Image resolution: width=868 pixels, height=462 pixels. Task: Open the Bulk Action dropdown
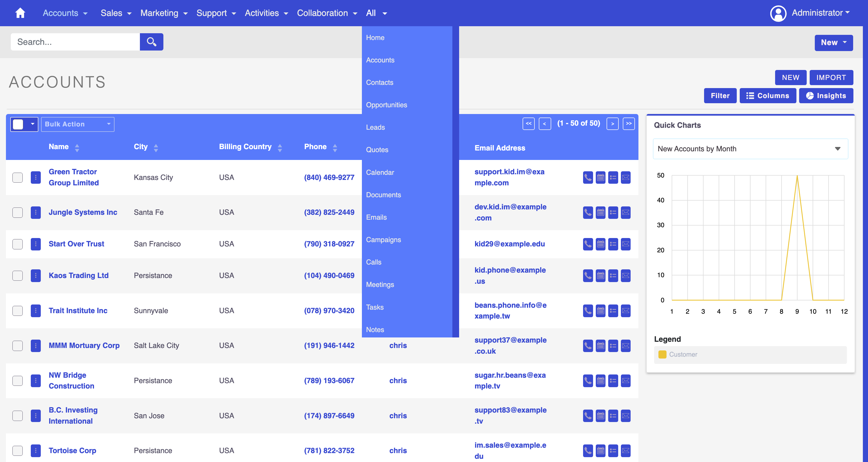click(x=78, y=124)
